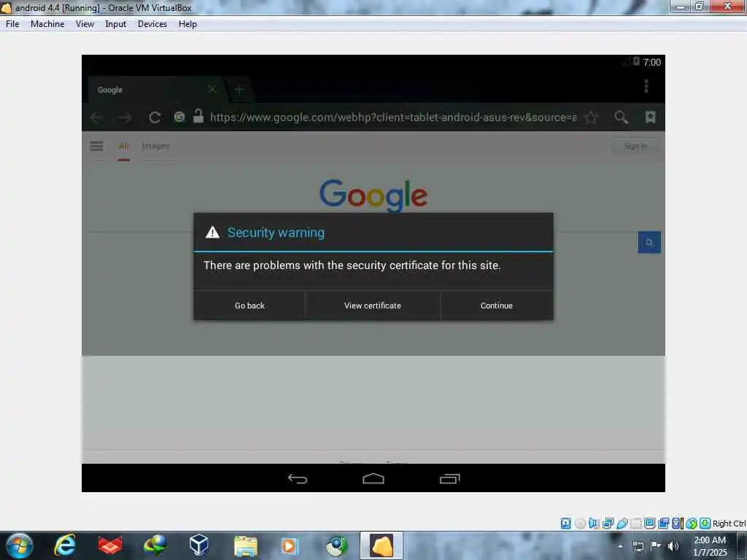Click the Google logo

coord(373,194)
